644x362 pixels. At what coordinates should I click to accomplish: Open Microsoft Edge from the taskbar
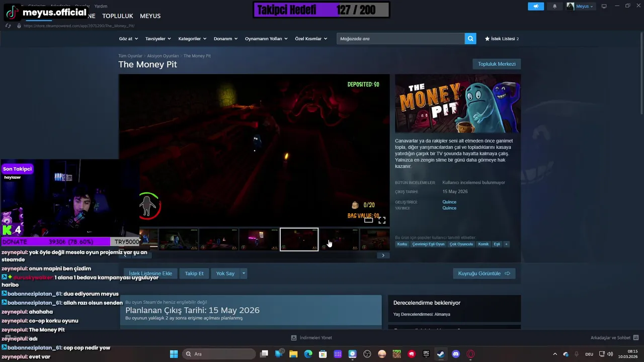[x=308, y=354]
